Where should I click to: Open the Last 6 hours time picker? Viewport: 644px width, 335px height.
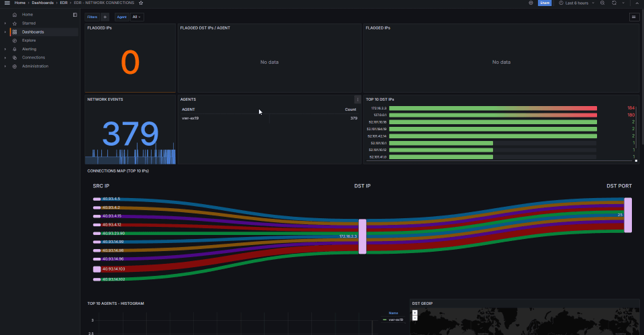(574, 3)
